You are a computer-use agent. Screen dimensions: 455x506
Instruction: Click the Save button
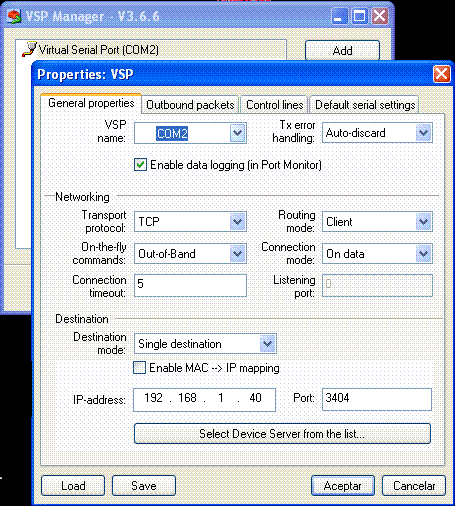click(144, 485)
